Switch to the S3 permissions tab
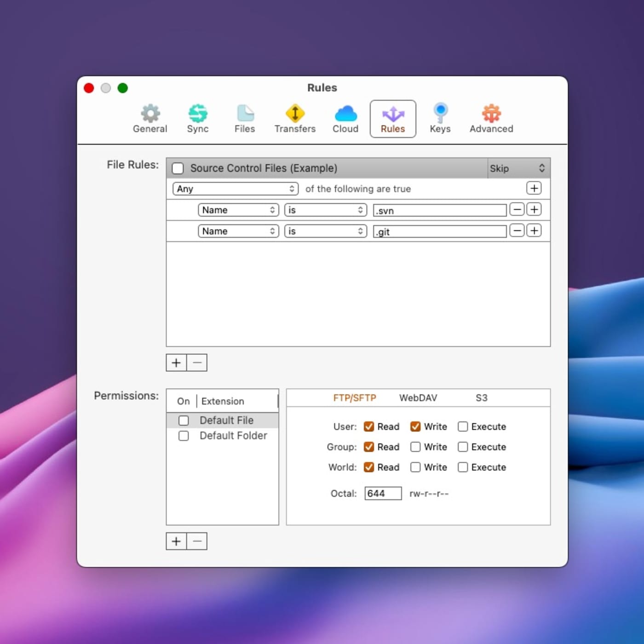644x644 pixels. [x=481, y=398]
